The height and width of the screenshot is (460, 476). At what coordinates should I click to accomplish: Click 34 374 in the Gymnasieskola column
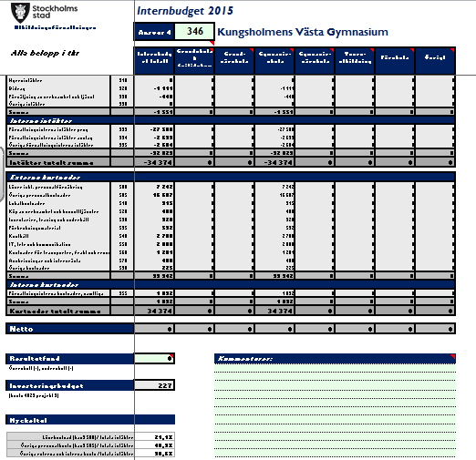280,311
